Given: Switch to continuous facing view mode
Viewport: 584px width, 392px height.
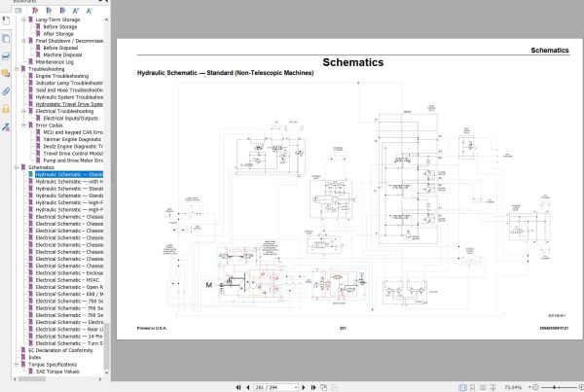Looking at the screenshot, I should [493, 387].
